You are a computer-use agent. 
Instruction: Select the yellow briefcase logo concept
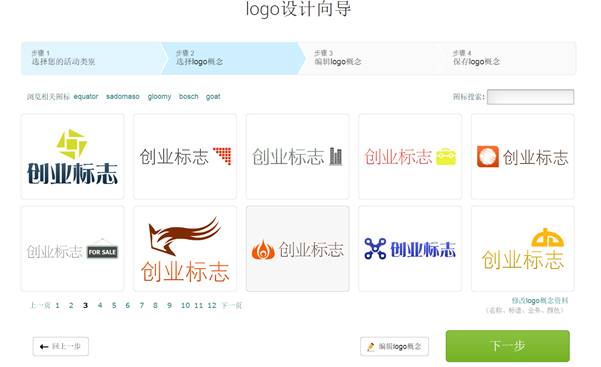pos(410,156)
